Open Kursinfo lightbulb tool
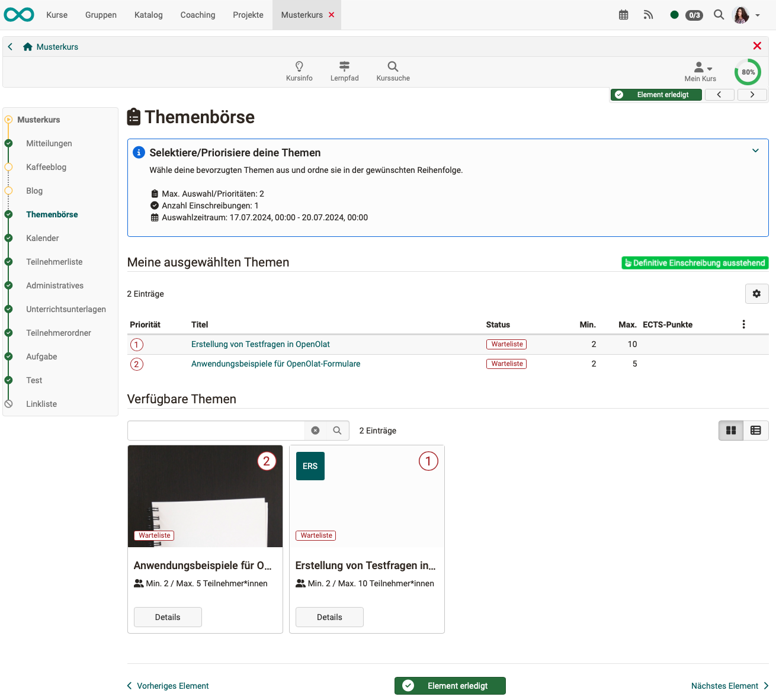 click(x=299, y=70)
